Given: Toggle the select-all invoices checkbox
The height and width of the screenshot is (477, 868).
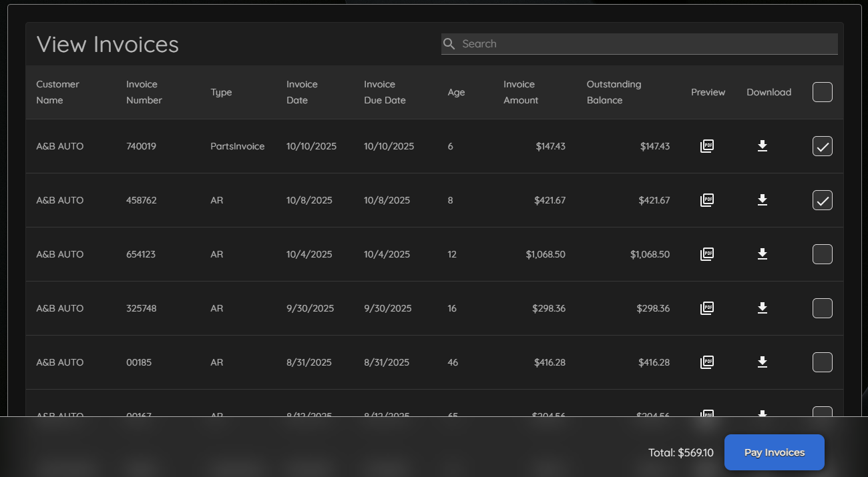Looking at the screenshot, I should pyautogui.click(x=822, y=92).
